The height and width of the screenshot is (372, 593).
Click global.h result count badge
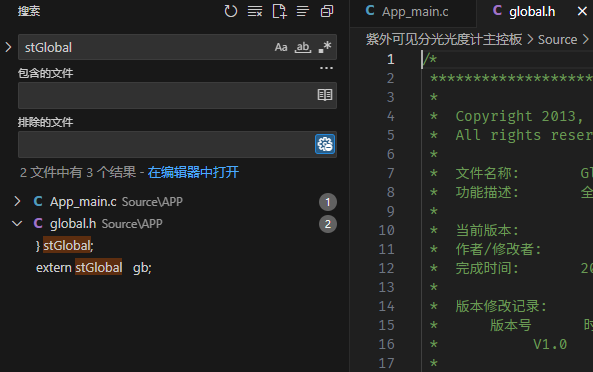[328, 224]
